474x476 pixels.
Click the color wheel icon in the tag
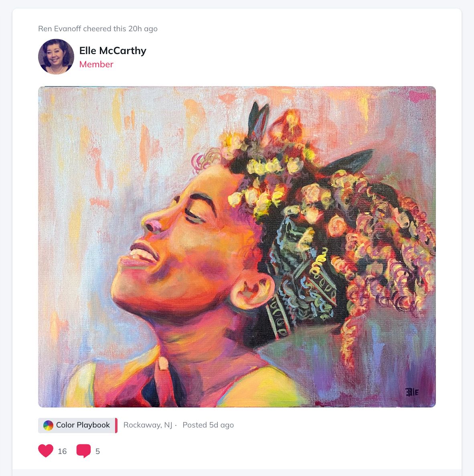pos(48,425)
